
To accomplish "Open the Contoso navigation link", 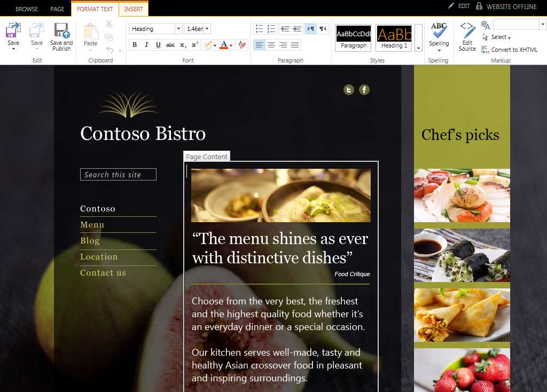I will point(98,209).
